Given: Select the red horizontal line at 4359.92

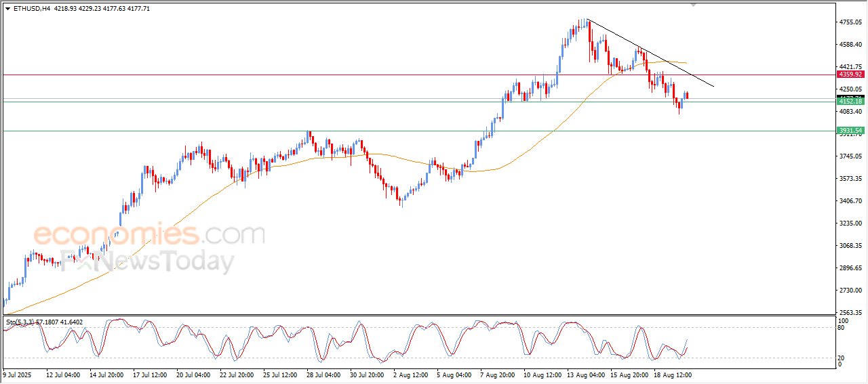Looking at the screenshot, I should pyautogui.click(x=418, y=74).
